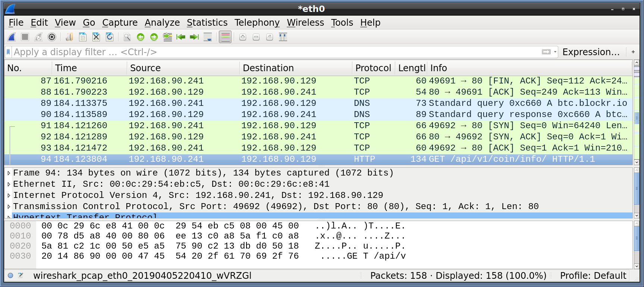Sort by the Info column header
This screenshot has height=287, width=644.
coord(530,68)
